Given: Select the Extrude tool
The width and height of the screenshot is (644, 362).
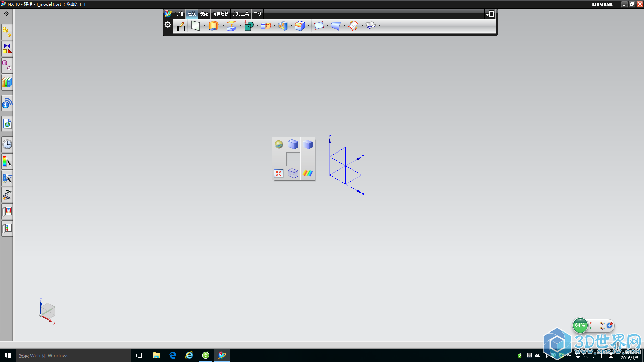Looking at the screenshot, I should click(x=214, y=26).
